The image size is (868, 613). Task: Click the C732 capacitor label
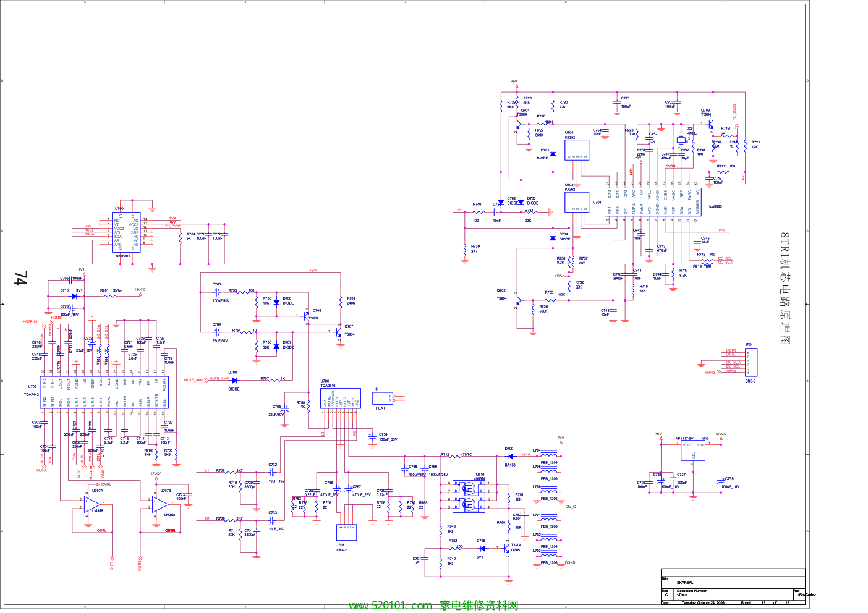click(x=273, y=465)
